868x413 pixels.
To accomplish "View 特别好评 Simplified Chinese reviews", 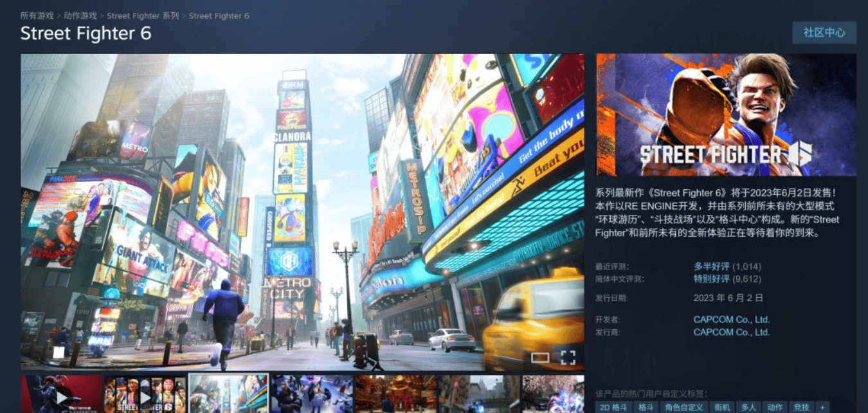I will 711,279.
